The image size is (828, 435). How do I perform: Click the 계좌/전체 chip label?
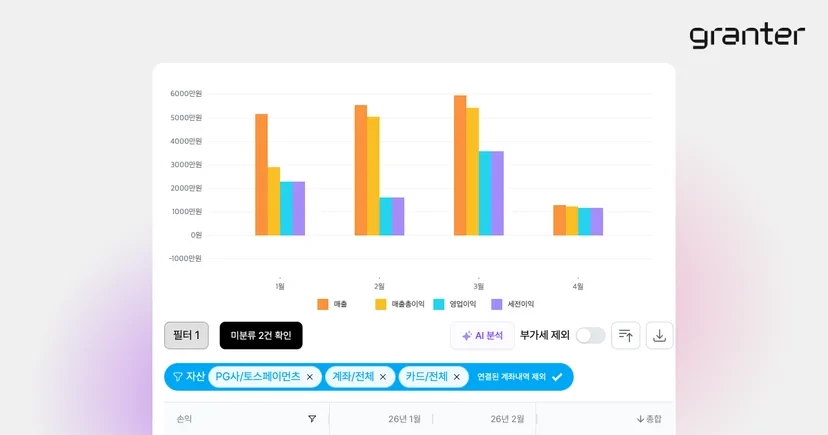coord(353,377)
